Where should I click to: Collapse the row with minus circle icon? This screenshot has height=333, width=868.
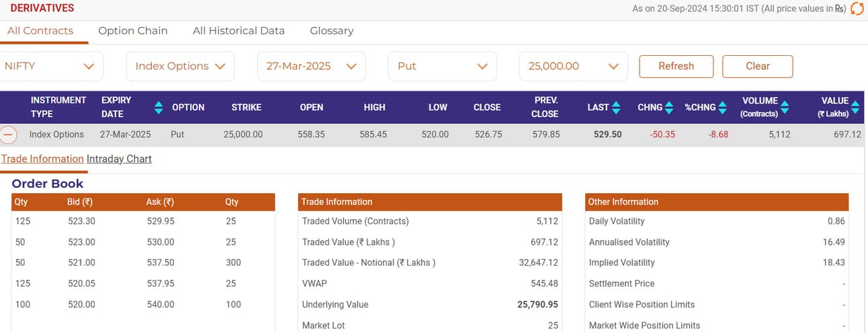8,135
